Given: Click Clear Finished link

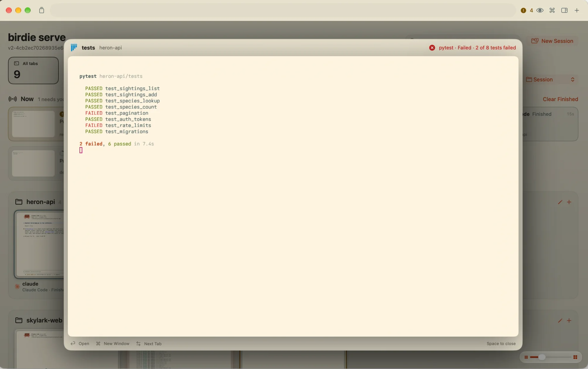Looking at the screenshot, I should (x=560, y=99).
